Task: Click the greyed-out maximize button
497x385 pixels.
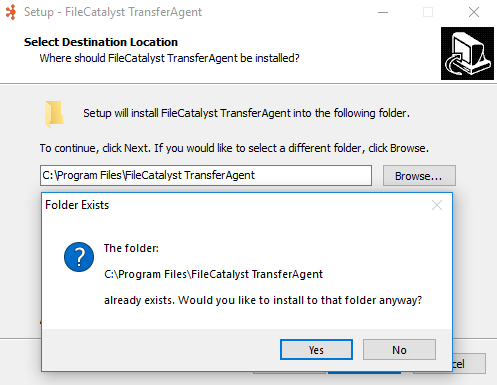Action: point(428,12)
